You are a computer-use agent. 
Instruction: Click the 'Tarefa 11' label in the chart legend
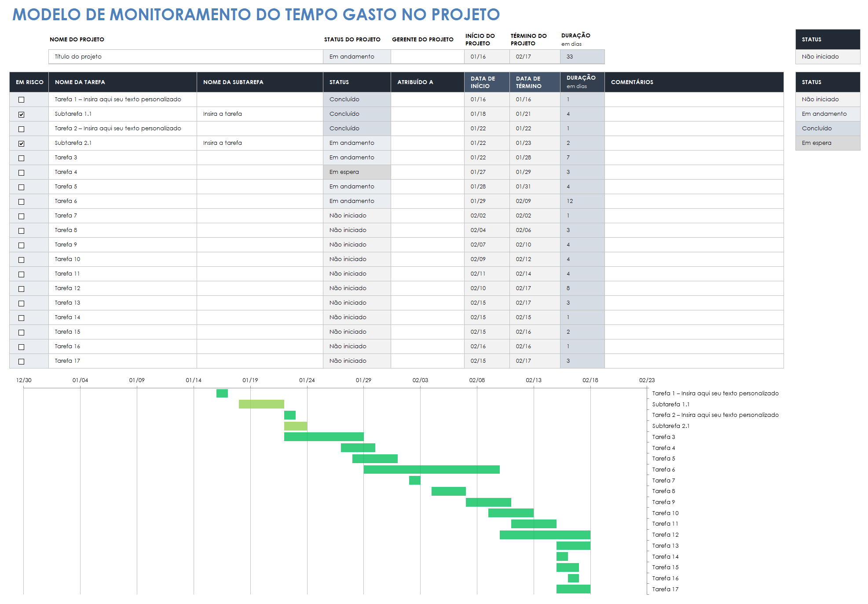point(665,524)
